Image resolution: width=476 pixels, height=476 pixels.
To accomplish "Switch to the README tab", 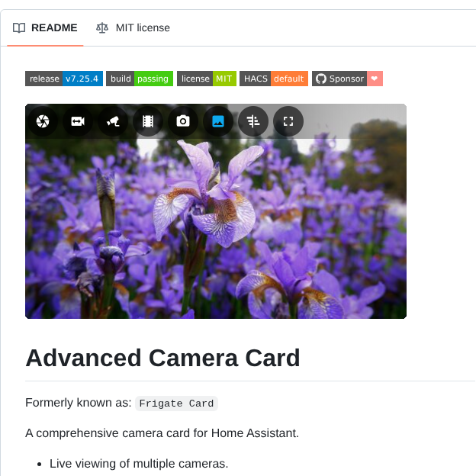I will click(45, 28).
